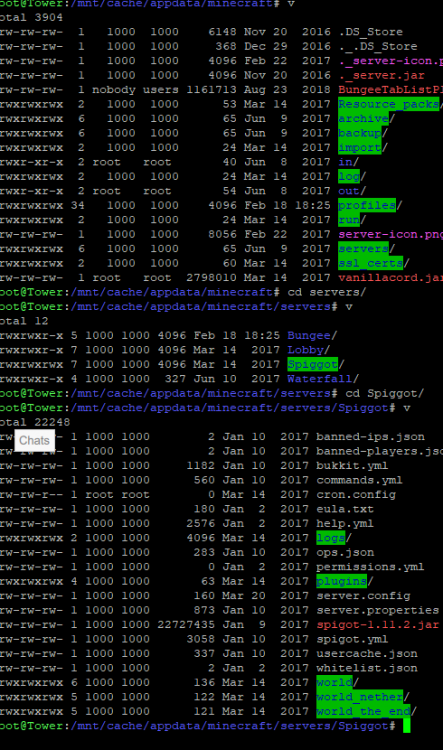
Task: Click the .DS_Store file name
Action: tap(370, 32)
